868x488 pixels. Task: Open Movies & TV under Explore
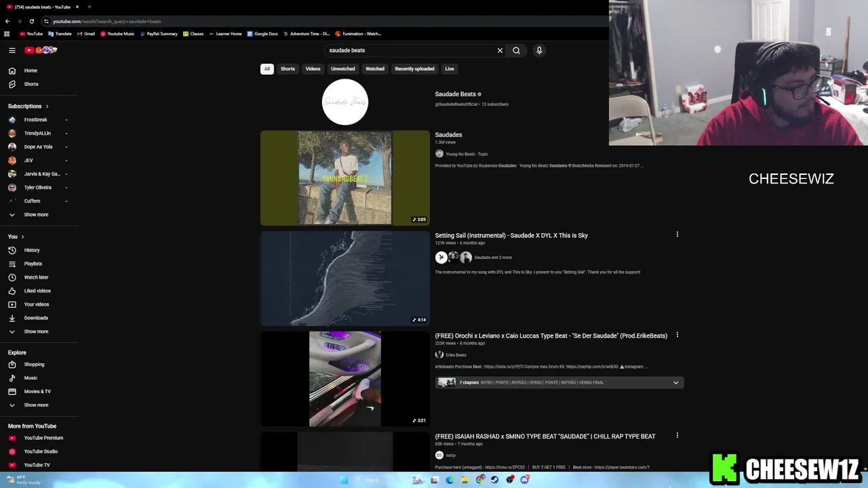[x=39, y=392]
